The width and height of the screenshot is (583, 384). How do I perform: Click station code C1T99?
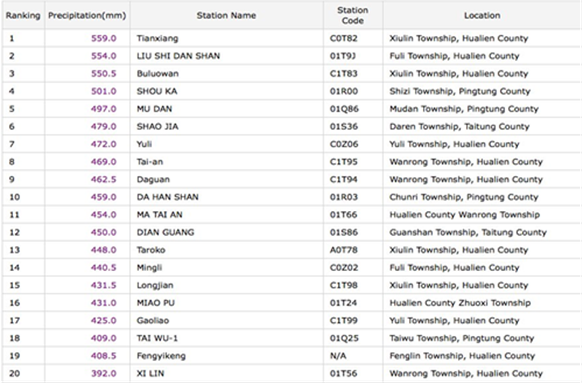click(x=344, y=321)
